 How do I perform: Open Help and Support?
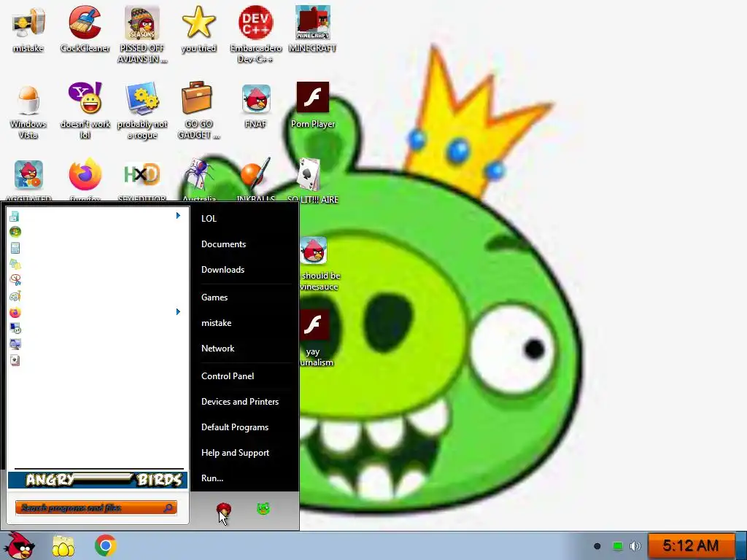point(235,453)
